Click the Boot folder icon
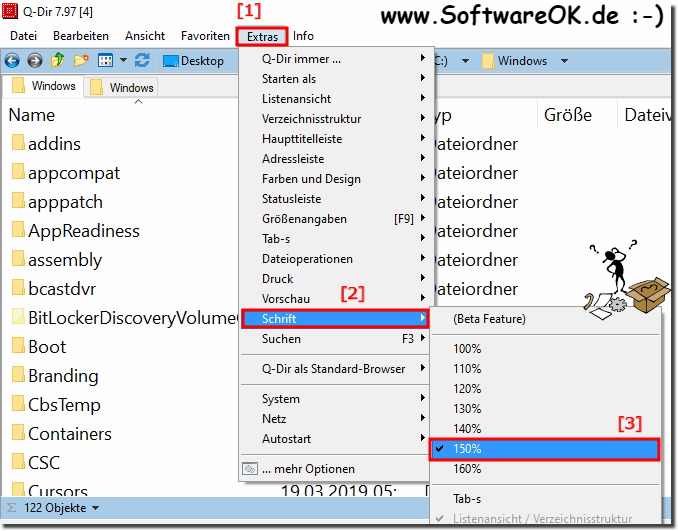 tap(18, 345)
